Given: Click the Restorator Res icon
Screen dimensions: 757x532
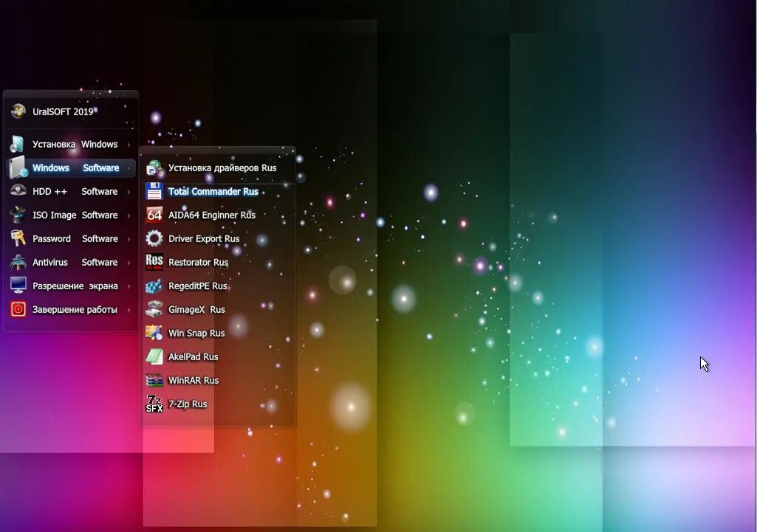Looking at the screenshot, I should [154, 262].
